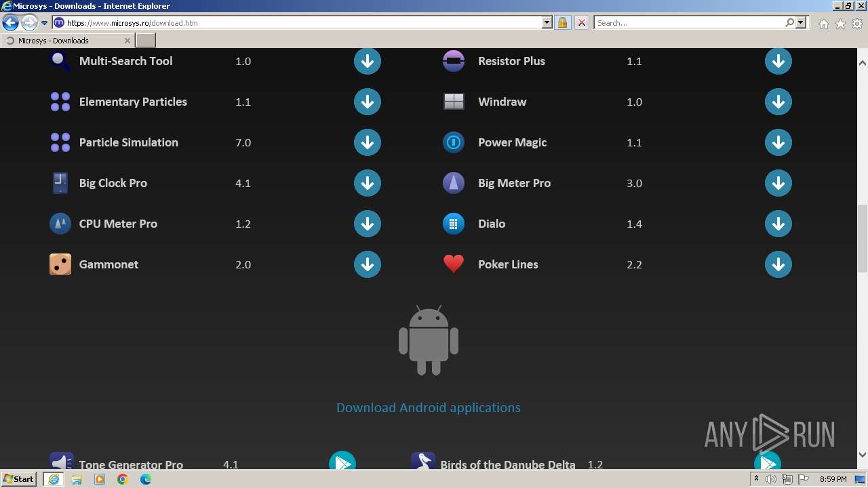868x488 pixels.
Task: Click the Big Clock Pro app icon
Action: [60, 183]
